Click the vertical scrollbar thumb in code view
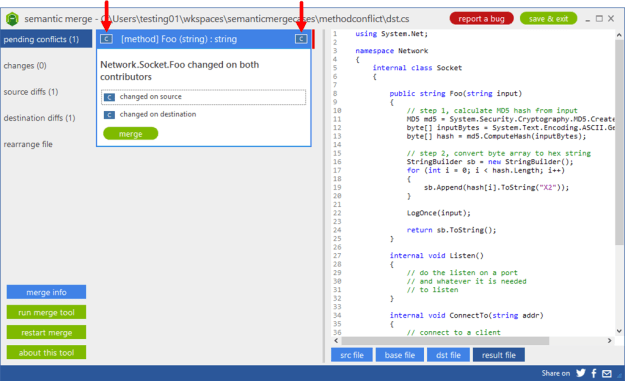 (619, 141)
